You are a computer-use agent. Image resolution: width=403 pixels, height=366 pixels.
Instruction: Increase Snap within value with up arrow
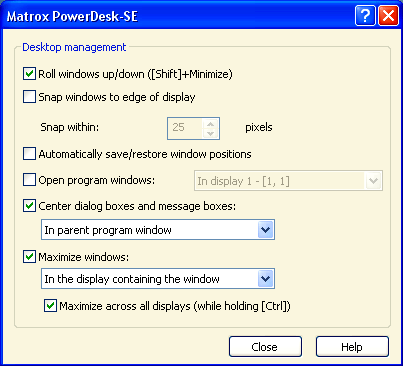pyautogui.click(x=210, y=124)
